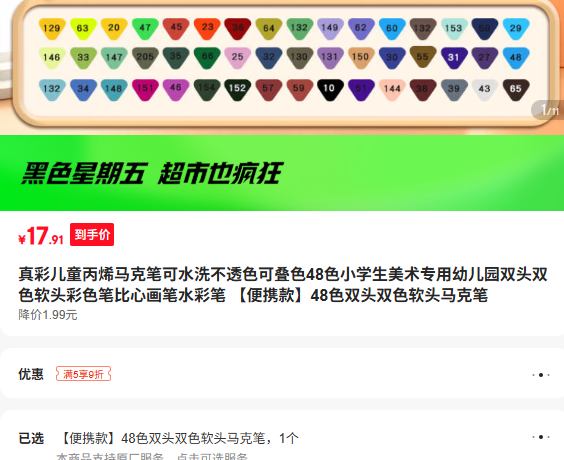Viewport: 564px width, 460px height.
Task: Click the orange-red swatch numbered 23
Action: click(x=207, y=28)
